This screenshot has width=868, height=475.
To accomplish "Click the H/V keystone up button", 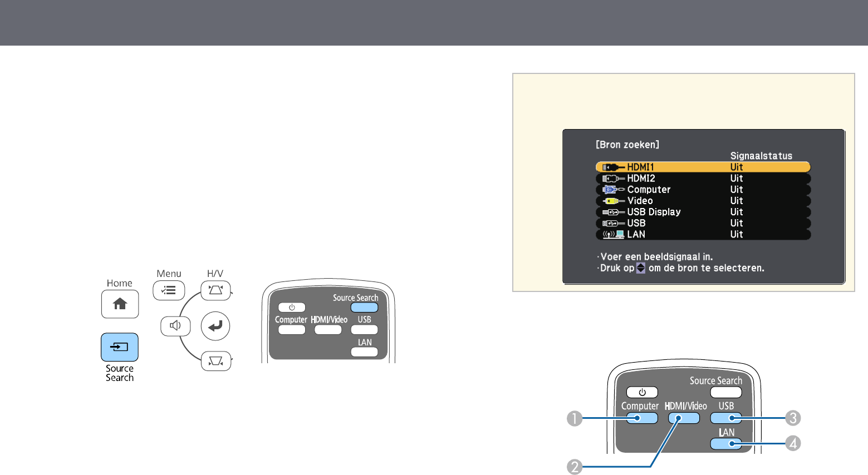I will 215,290.
